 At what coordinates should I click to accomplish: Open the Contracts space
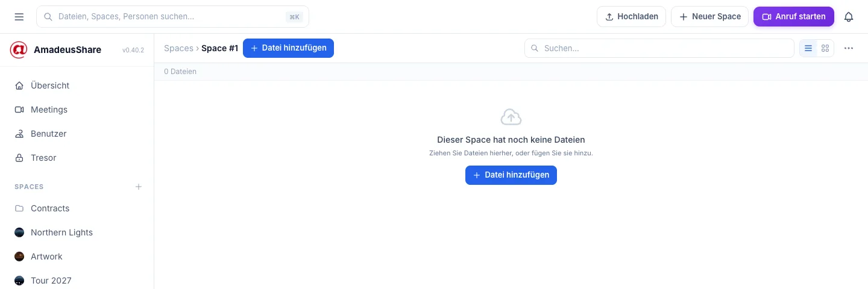coord(77,208)
